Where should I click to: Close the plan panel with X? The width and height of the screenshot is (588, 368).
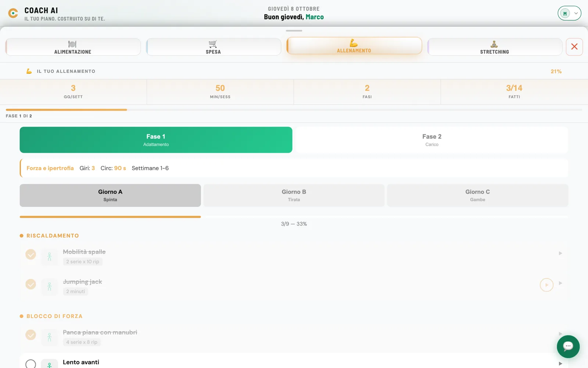pyautogui.click(x=574, y=47)
